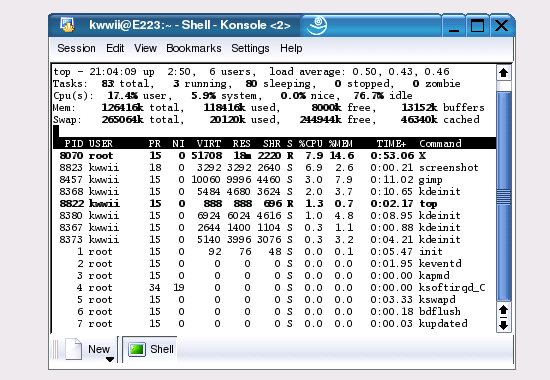Click the 46340k cached value
The image size is (550, 380).
[419, 120]
